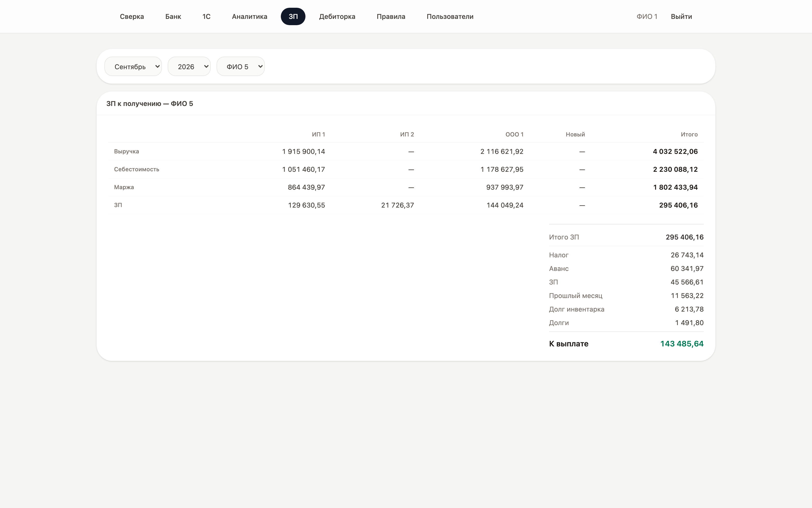812x508 pixels.
Task: Click the Долги amount 1 491,80
Action: click(689, 322)
